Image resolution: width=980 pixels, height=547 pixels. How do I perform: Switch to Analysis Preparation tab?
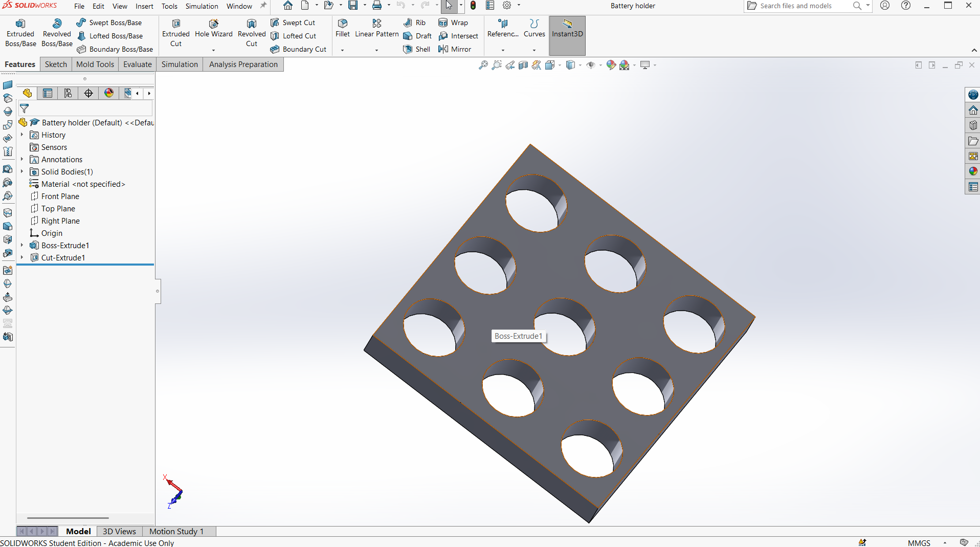pos(243,64)
